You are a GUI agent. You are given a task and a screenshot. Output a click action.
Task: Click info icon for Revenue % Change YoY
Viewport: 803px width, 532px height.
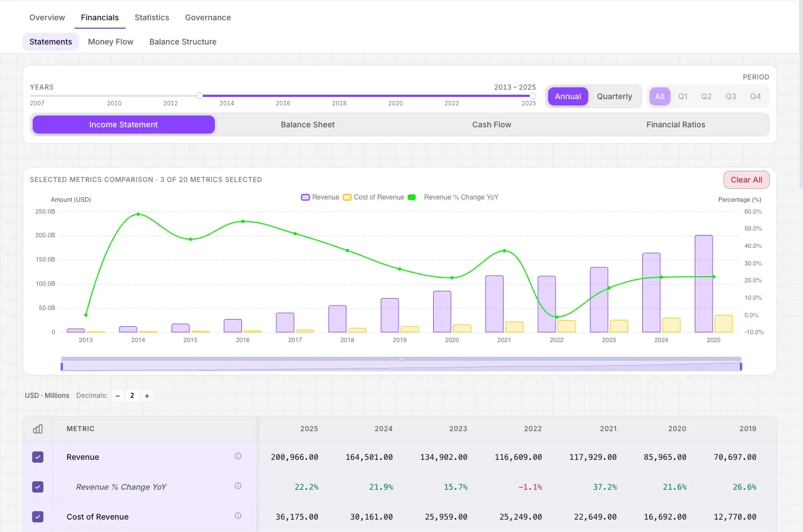click(x=238, y=486)
